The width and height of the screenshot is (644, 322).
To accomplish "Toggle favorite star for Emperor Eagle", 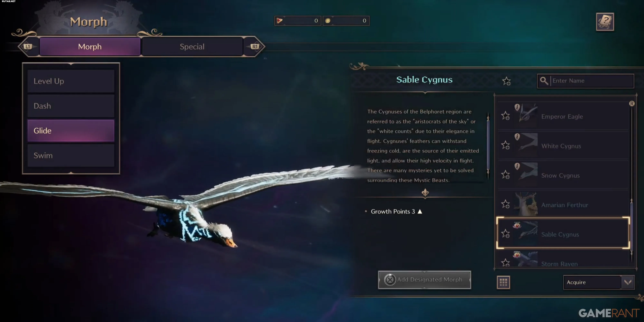I will pyautogui.click(x=505, y=116).
